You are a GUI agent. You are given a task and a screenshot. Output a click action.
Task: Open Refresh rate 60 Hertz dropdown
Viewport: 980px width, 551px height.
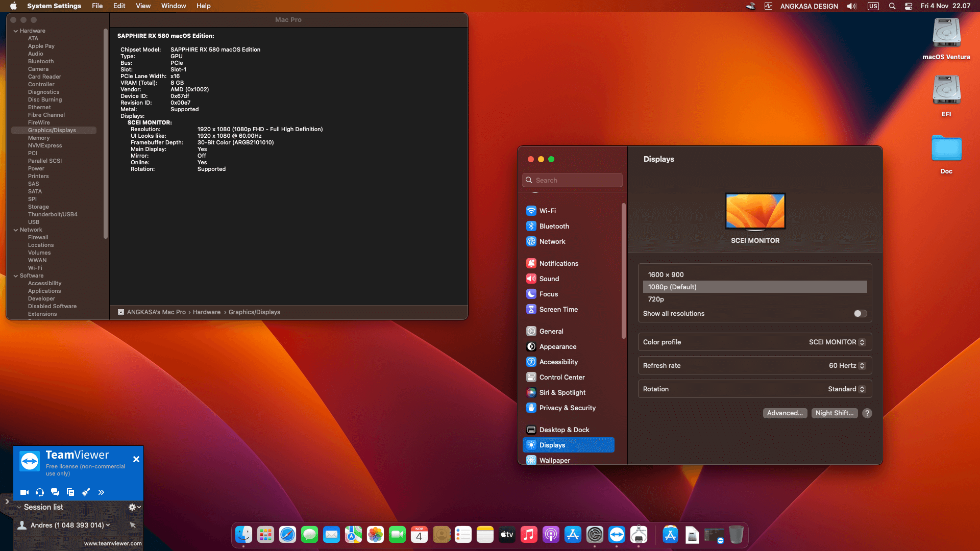(847, 366)
